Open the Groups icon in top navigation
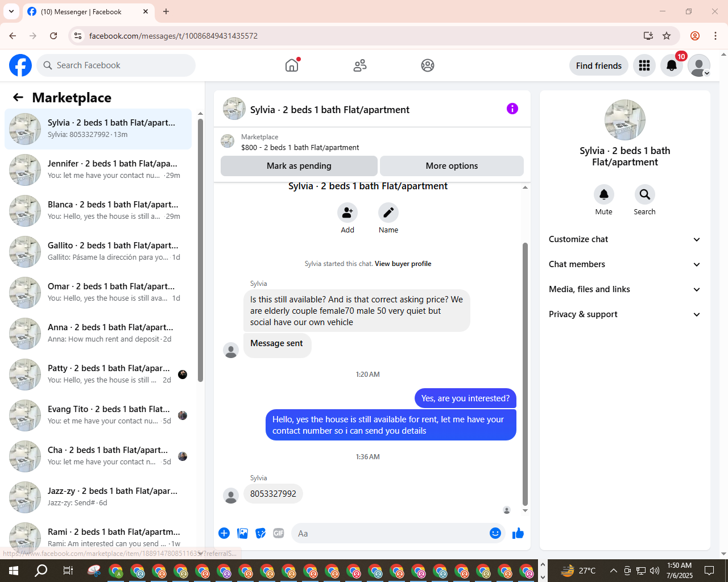 click(428, 65)
